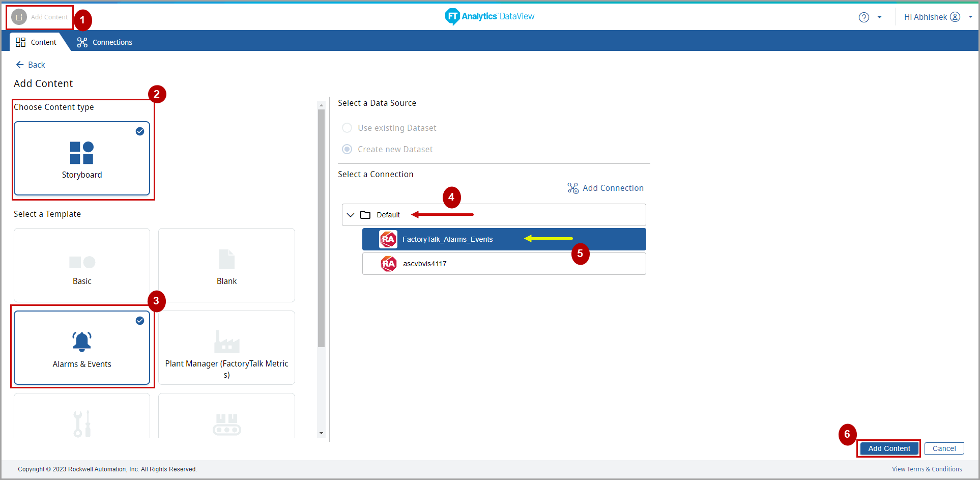
Task: Toggle the Storyboard card checkmark
Action: 140,131
